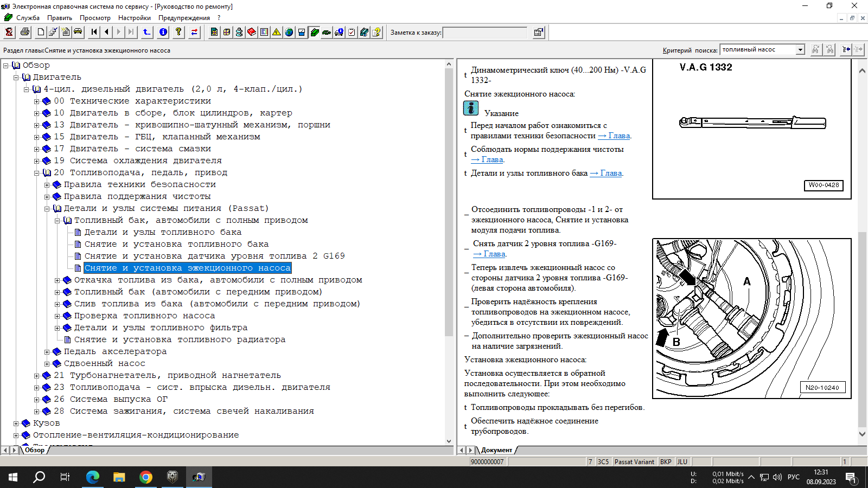Open 'Глава' link after 'Детали и узлы топливного бака'

coord(610,173)
